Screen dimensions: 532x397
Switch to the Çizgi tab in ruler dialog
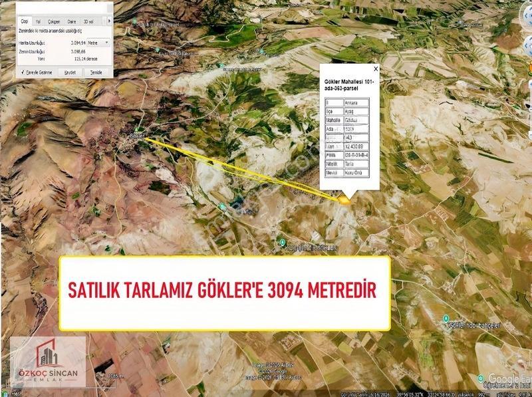pos(25,21)
